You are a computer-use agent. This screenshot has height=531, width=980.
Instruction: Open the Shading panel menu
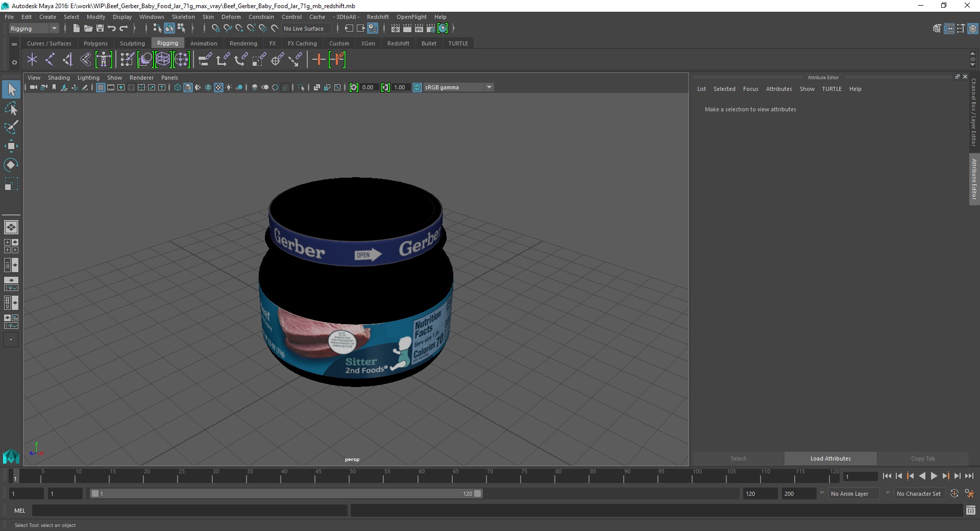(59, 78)
